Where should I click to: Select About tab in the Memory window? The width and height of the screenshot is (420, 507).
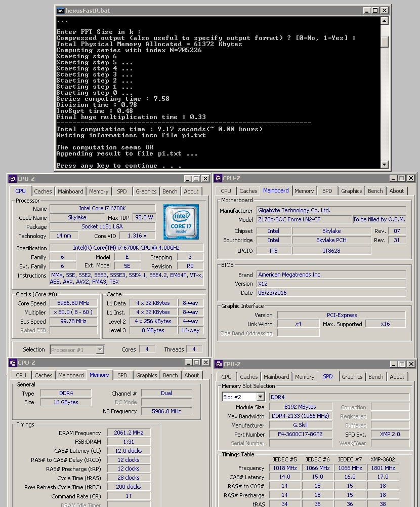tap(192, 375)
